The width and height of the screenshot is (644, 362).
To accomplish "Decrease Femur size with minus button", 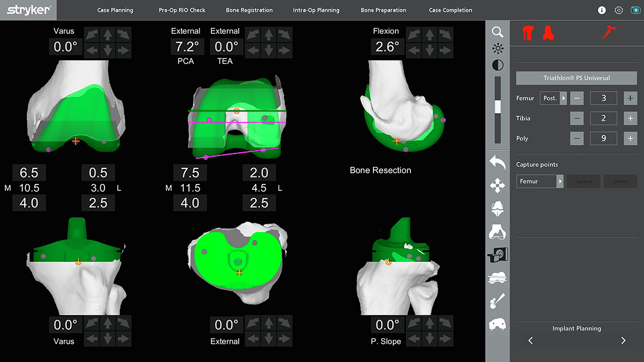I will point(577,98).
